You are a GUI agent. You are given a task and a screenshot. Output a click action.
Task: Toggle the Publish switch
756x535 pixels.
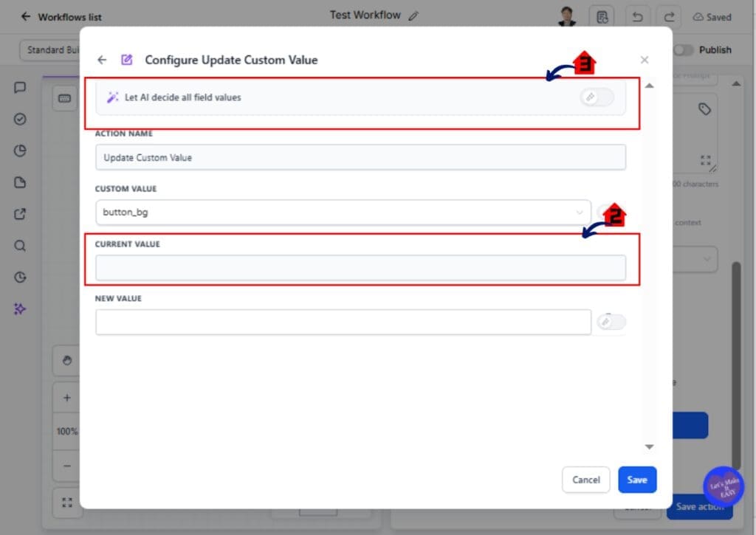(683, 49)
